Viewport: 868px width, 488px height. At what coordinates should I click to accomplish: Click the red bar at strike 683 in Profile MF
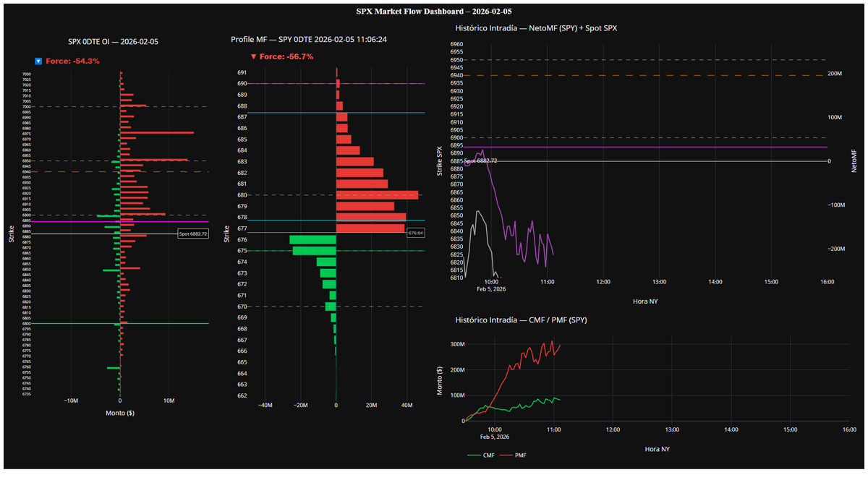click(x=355, y=161)
